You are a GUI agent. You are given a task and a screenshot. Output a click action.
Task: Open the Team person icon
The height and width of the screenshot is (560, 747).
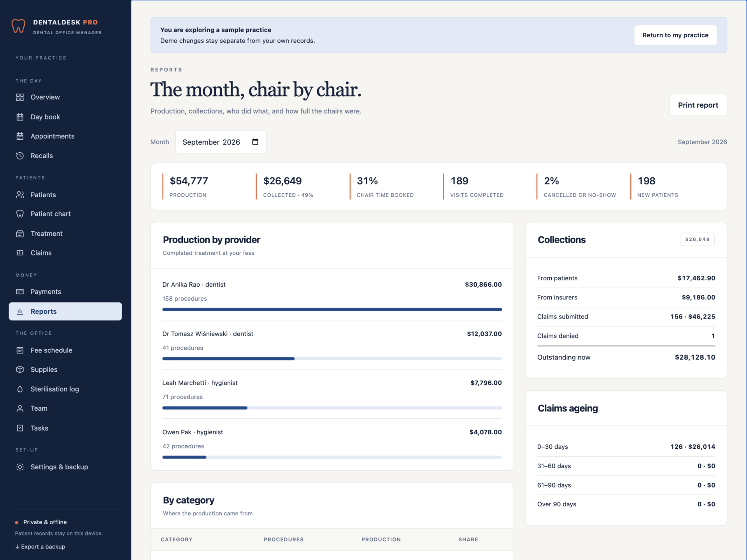pos(20,408)
